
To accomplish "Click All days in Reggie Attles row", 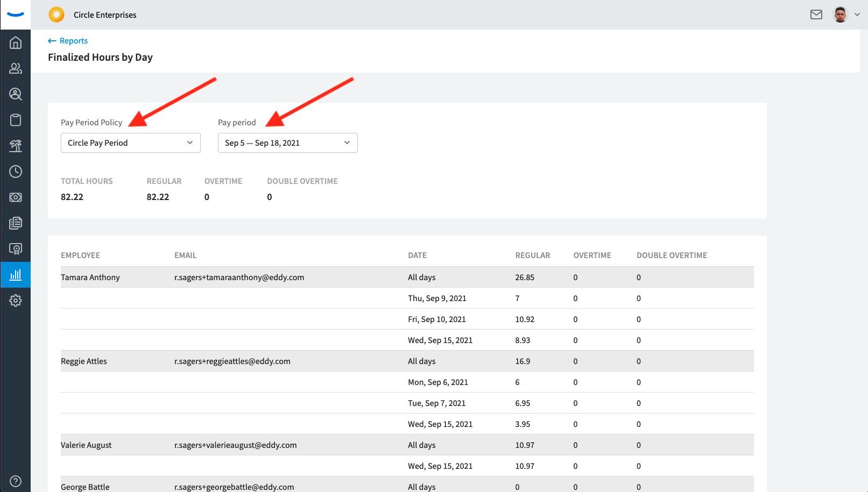I will [422, 361].
